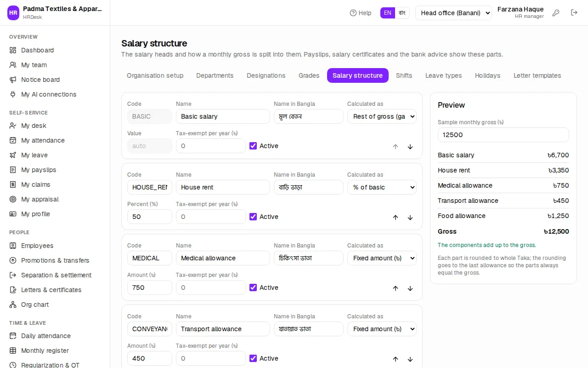Move Basic salary row down

410,147
